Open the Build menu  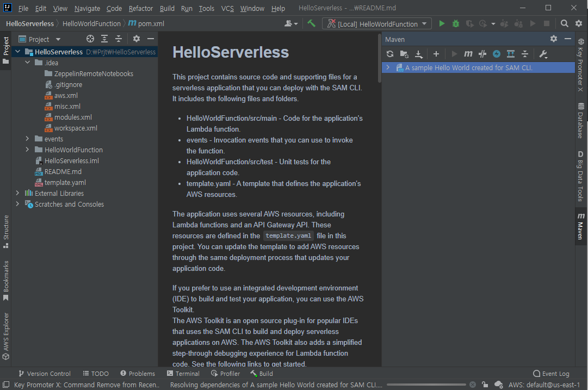point(167,8)
